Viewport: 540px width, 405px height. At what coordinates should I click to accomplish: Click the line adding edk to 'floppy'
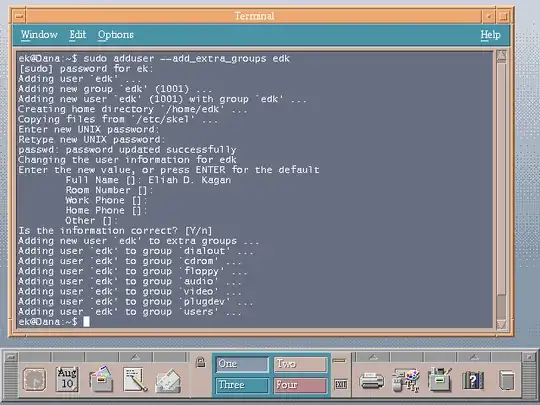[x=133, y=271]
